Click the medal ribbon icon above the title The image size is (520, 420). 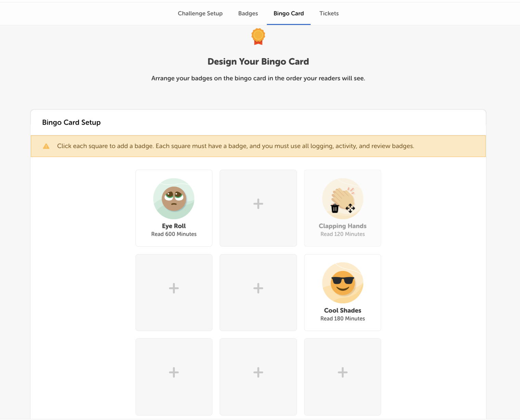tap(258, 36)
